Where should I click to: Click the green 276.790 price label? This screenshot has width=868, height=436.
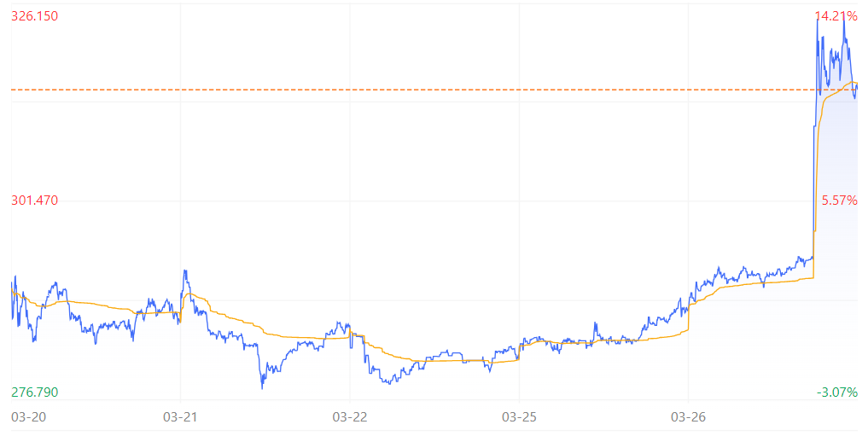click(x=34, y=392)
